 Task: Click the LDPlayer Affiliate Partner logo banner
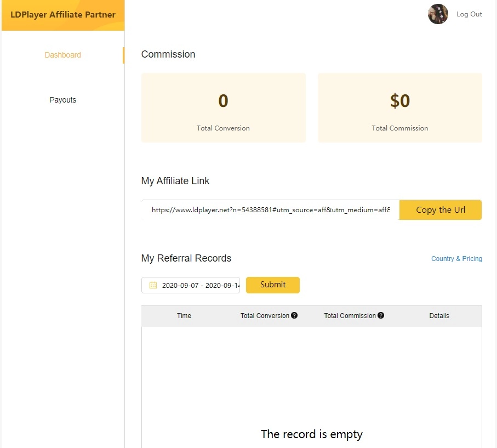62,15
